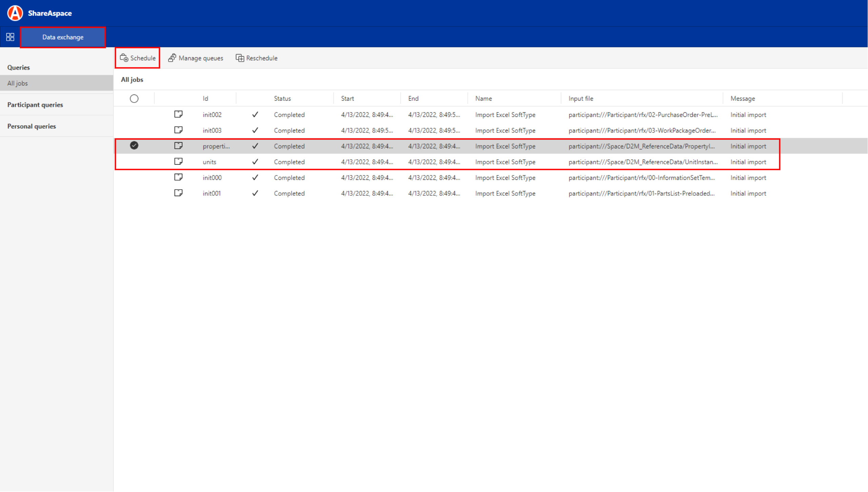The height and width of the screenshot is (492, 868).
Task: Open the app grid launcher icon
Action: [10, 37]
